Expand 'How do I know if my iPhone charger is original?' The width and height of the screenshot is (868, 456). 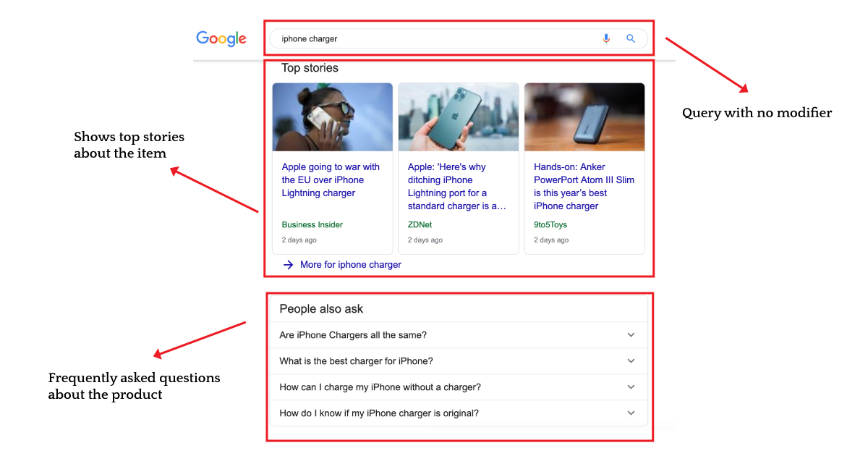click(x=458, y=413)
